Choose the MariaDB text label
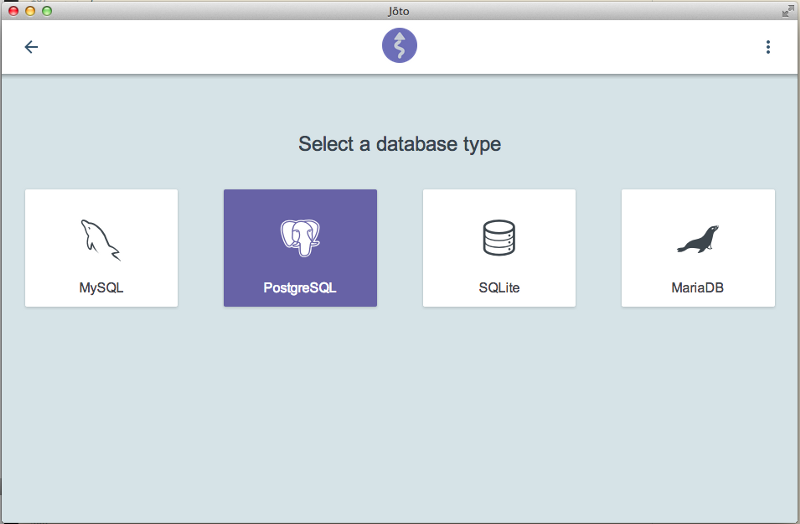 [697, 287]
